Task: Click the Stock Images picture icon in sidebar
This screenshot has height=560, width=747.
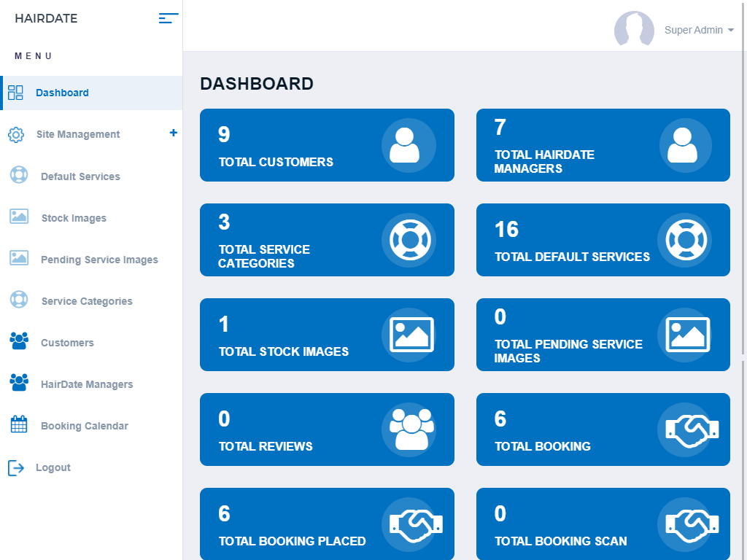Action: (19, 216)
